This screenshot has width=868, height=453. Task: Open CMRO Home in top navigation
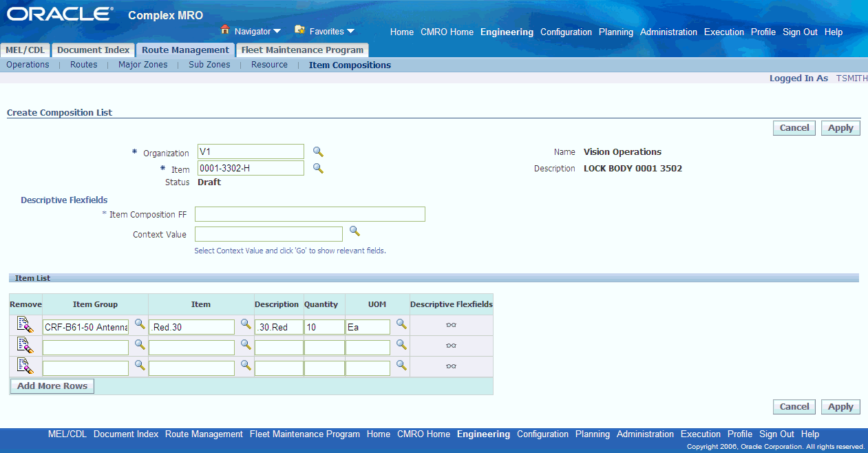click(447, 32)
